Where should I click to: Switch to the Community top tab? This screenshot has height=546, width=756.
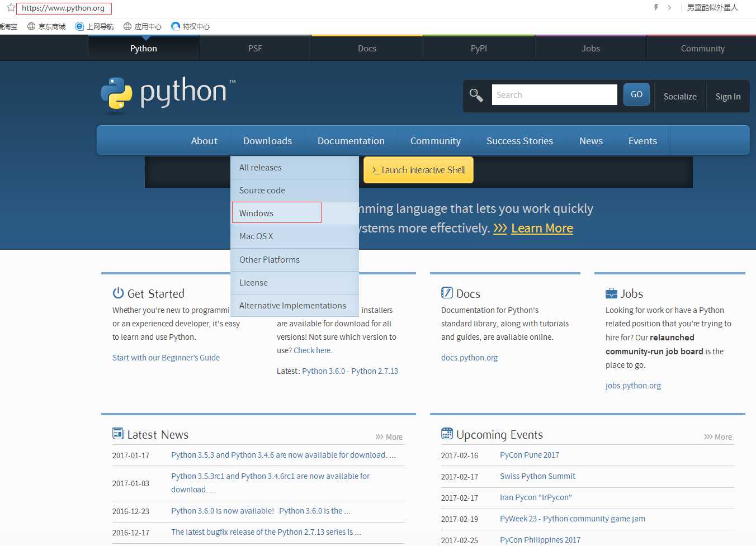702,49
